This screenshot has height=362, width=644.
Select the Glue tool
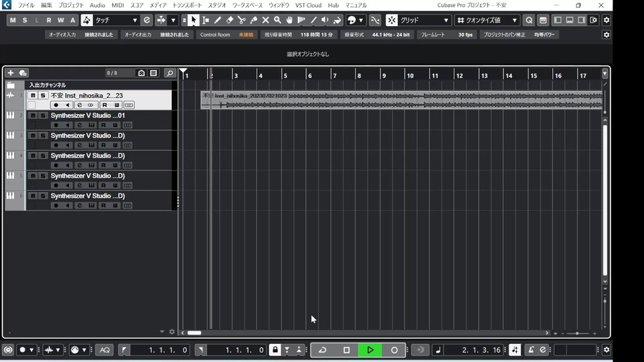coord(254,20)
